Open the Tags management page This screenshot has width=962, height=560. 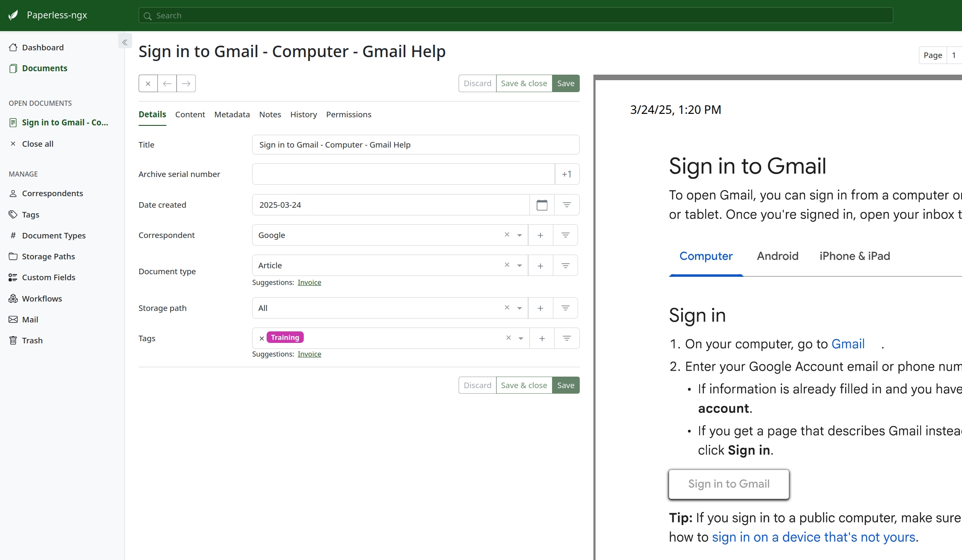pos(30,215)
